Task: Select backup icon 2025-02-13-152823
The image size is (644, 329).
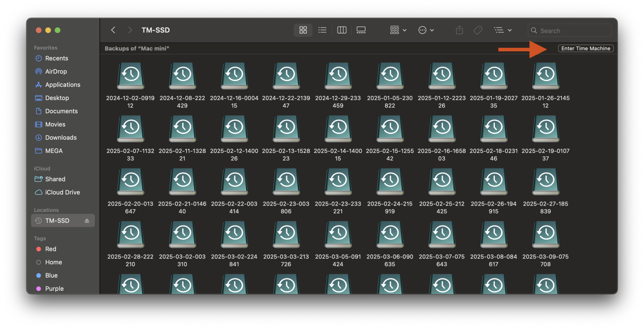Action: coord(286,129)
